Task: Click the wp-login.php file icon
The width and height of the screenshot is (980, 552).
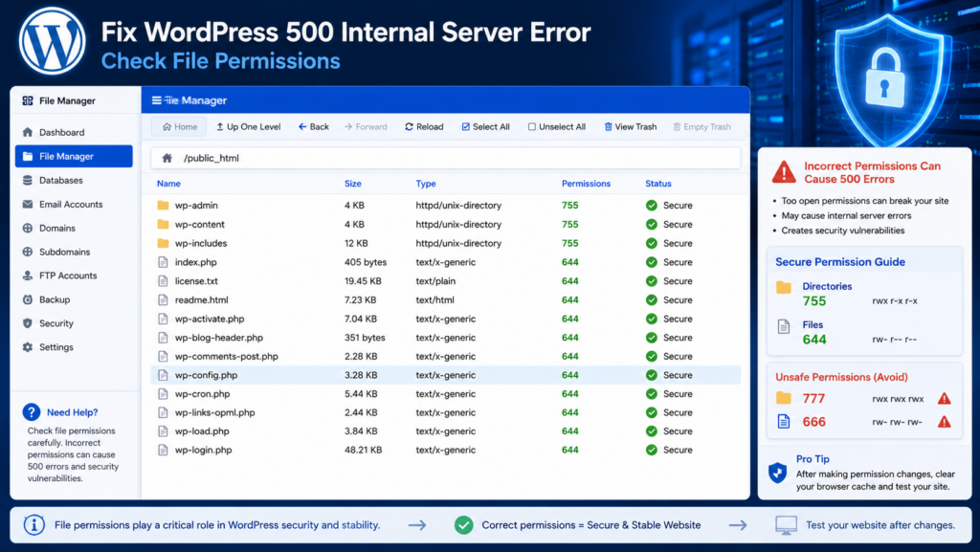Action: pyautogui.click(x=163, y=450)
